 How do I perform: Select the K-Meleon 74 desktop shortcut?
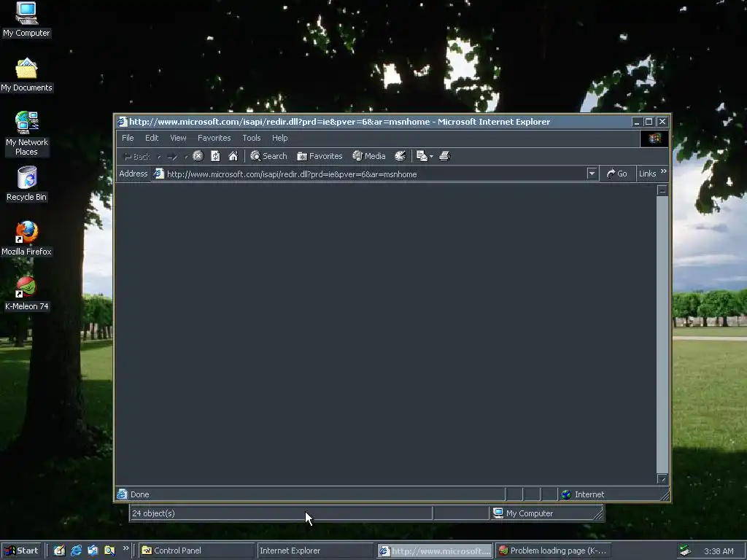(26, 293)
